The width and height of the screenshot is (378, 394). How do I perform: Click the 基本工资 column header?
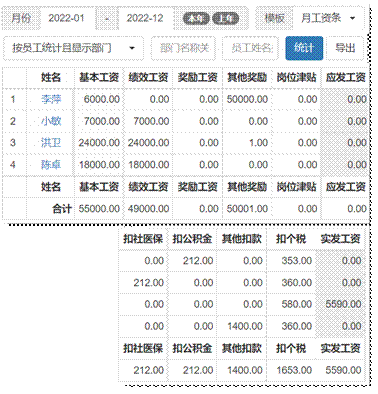pyautogui.click(x=99, y=77)
